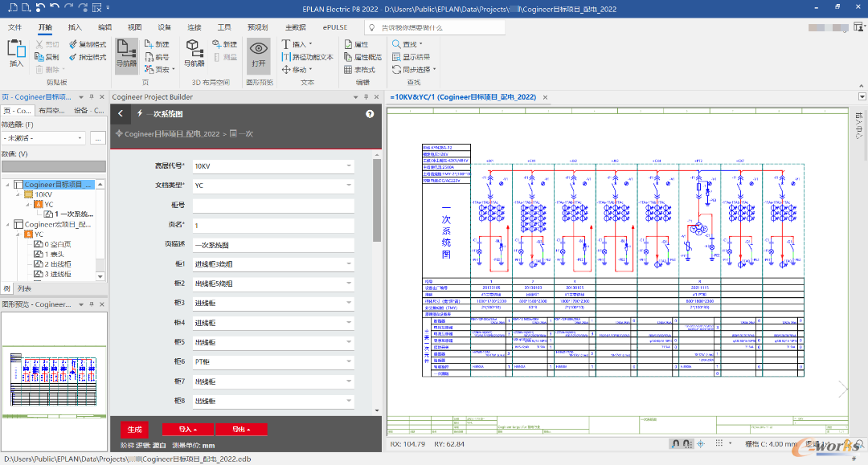Select tree page 2 出线柜

(x=52, y=264)
